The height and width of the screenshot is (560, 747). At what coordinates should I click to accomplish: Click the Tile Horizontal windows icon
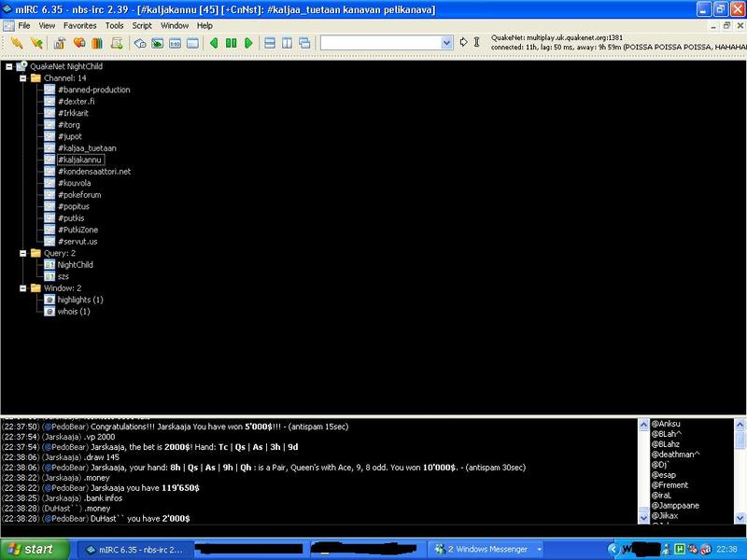pyautogui.click(x=270, y=43)
